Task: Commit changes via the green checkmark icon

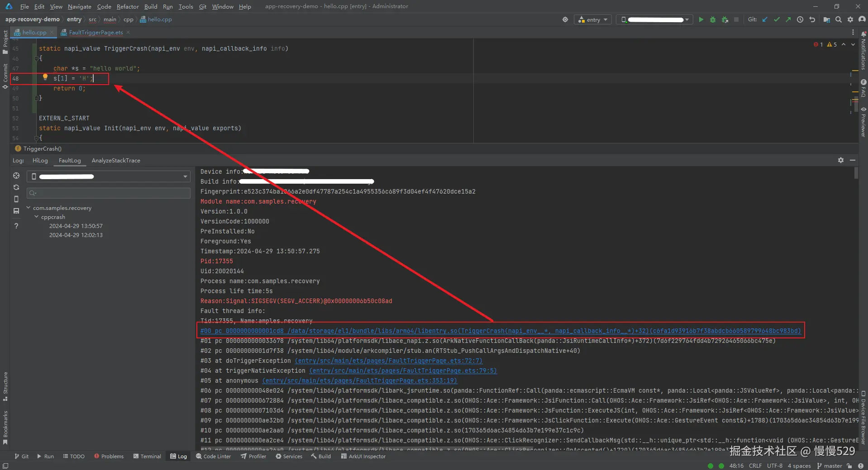Action: 777,19
